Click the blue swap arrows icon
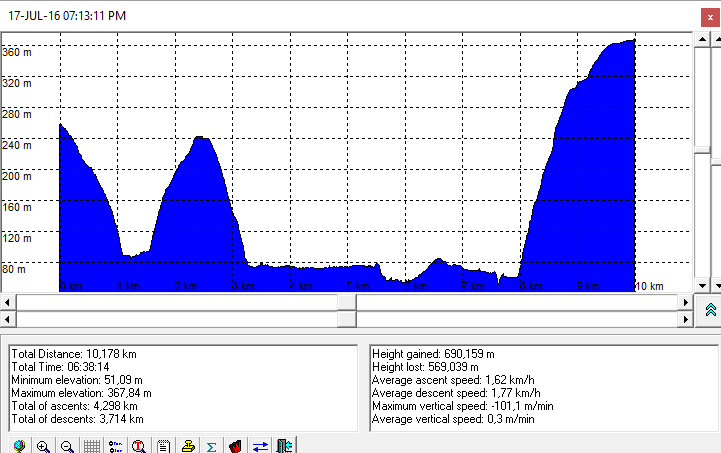Image resolution: width=721 pixels, height=453 pixels. [260, 445]
